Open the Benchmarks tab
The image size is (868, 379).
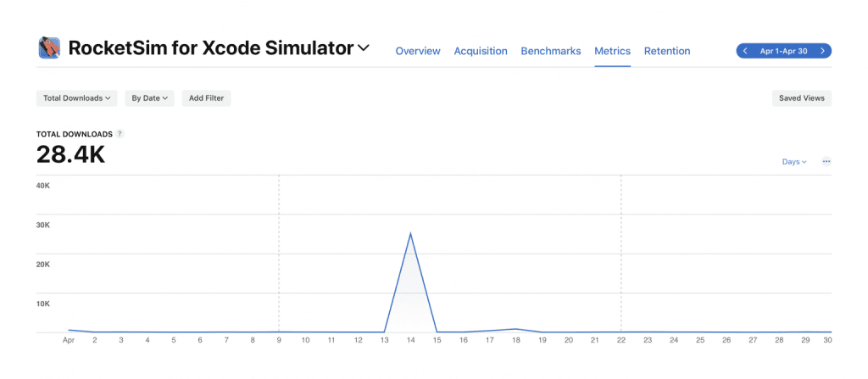(x=551, y=51)
